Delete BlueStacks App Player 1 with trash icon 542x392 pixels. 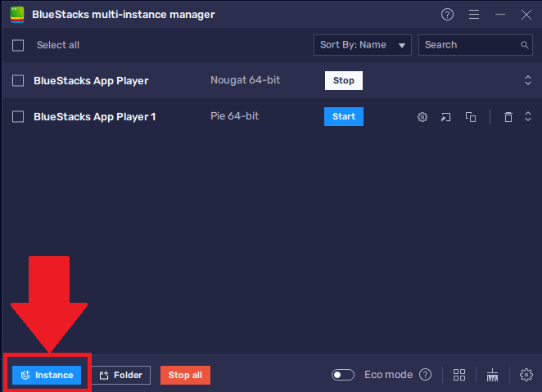coord(508,117)
